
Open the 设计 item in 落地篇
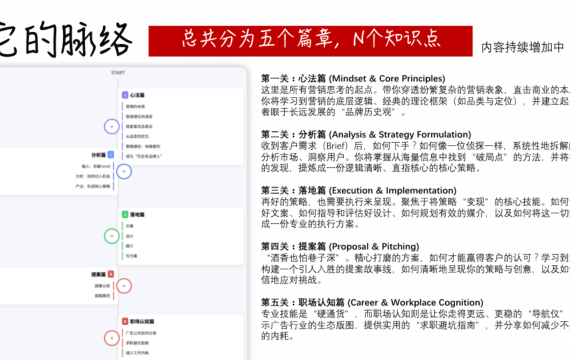pos(130,236)
